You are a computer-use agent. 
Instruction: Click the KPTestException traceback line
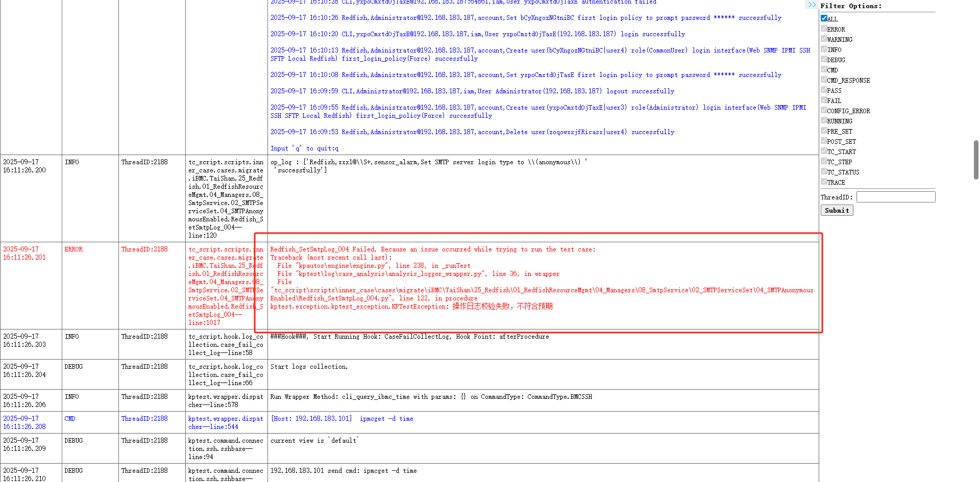[411, 307]
